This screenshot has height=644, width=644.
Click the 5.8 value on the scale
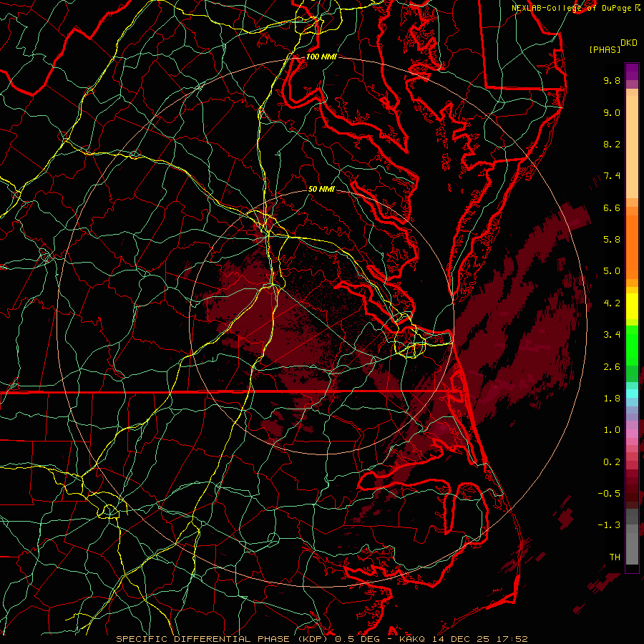coord(612,240)
